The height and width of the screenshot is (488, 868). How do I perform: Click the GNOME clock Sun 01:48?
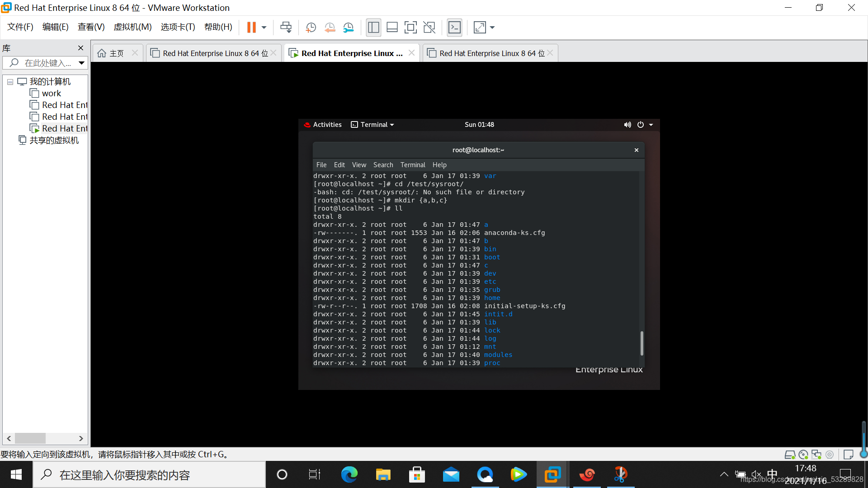479,125
